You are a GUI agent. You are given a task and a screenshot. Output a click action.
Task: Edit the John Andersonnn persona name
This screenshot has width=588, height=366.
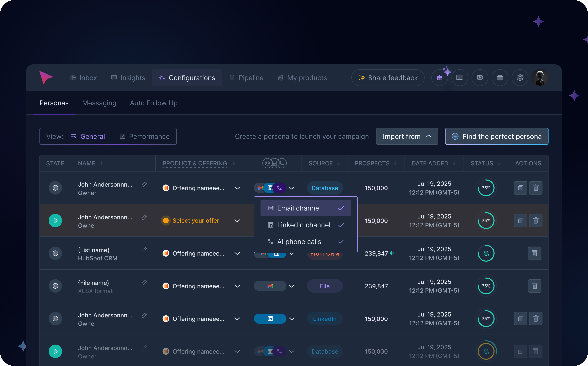(144, 184)
